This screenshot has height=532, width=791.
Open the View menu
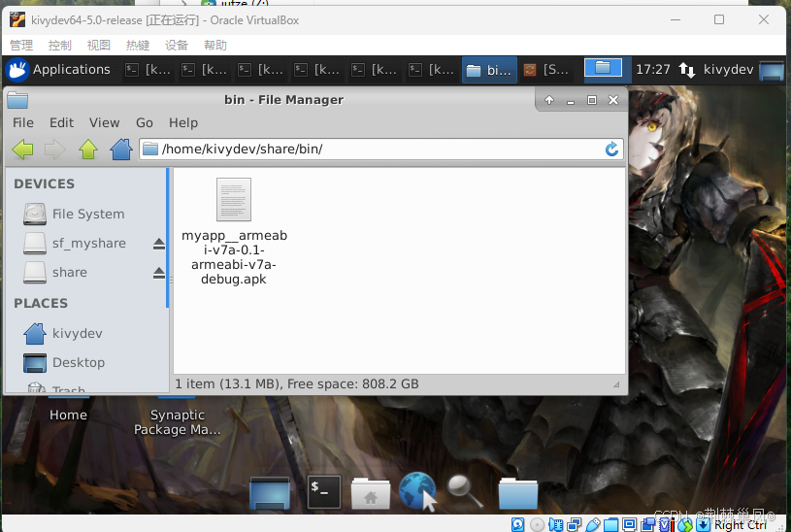[105, 122]
